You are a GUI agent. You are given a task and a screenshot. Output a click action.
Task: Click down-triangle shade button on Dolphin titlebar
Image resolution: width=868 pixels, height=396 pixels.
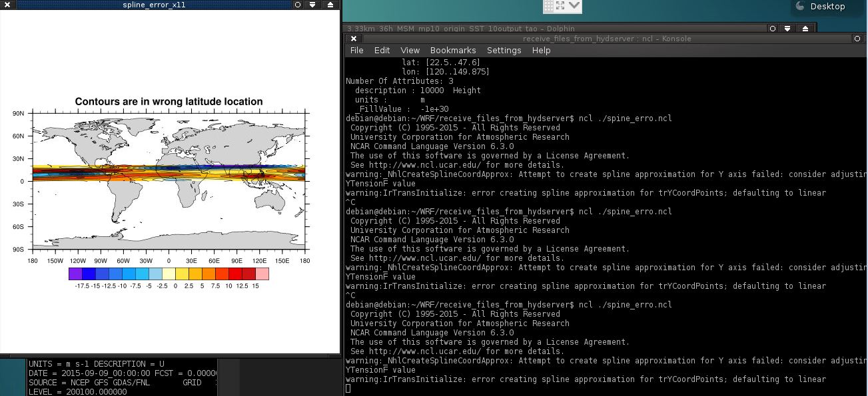(788, 29)
